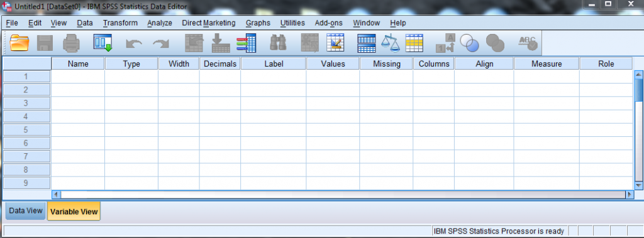Open the Window menu
The height and width of the screenshot is (238, 644).
pyautogui.click(x=367, y=23)
